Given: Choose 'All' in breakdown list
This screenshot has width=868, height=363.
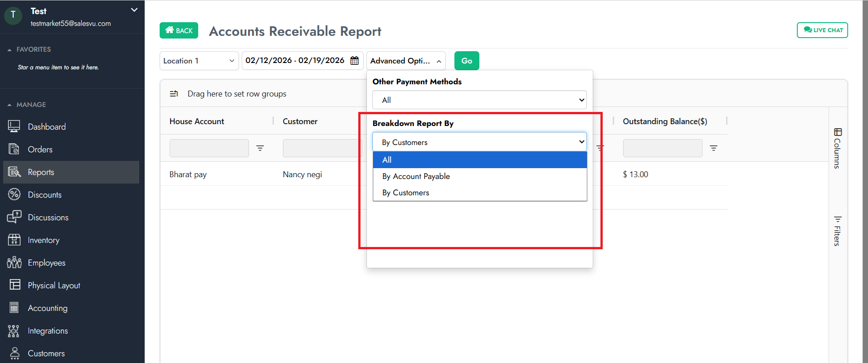Looking at the screenshot, I should 387,160.
